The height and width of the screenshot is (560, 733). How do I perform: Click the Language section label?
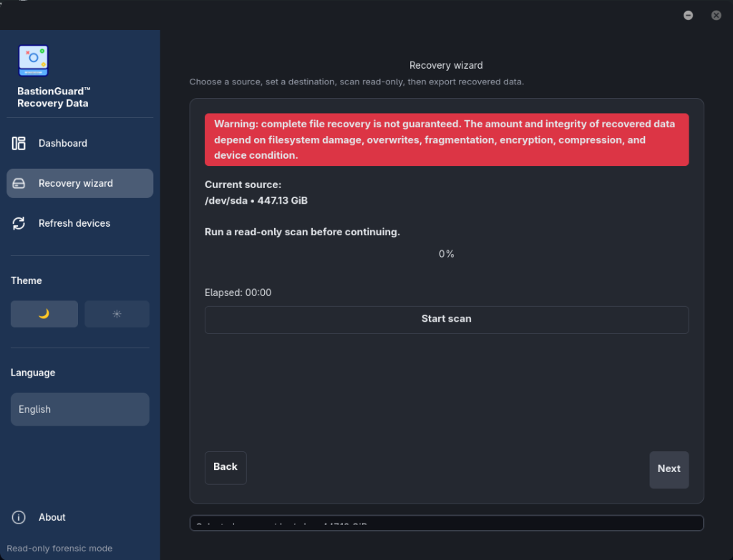[33, 373]
